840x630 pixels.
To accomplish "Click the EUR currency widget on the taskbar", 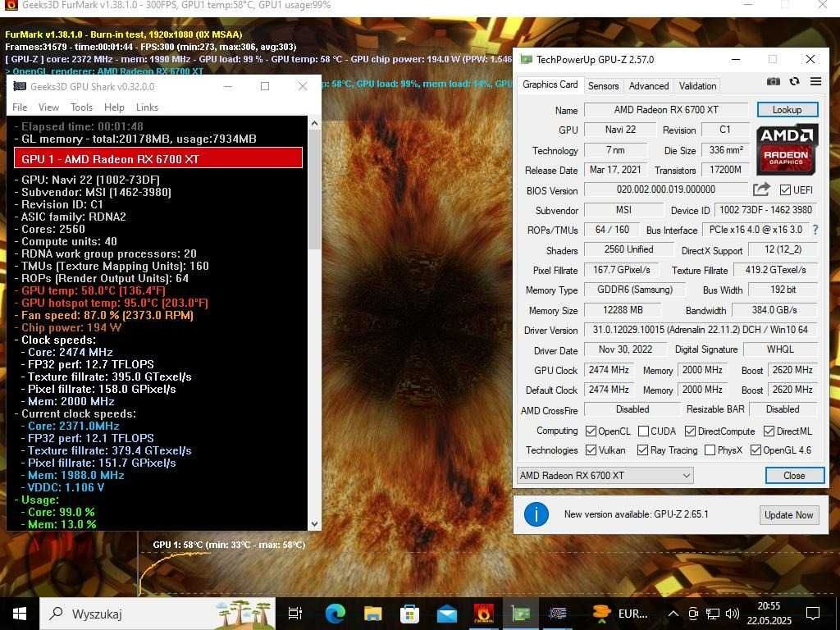I will tap(620, 614).
